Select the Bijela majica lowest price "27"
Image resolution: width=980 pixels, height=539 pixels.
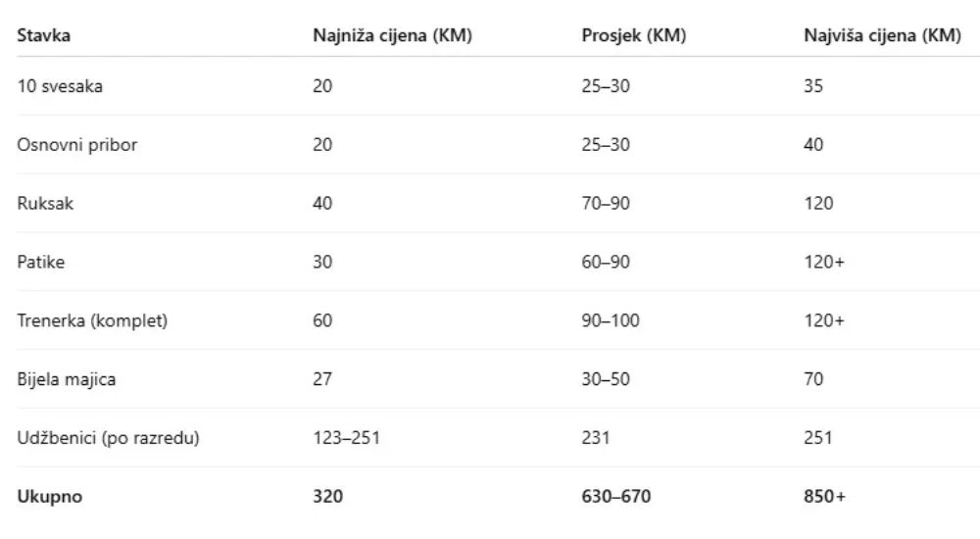tap(322, 379)
